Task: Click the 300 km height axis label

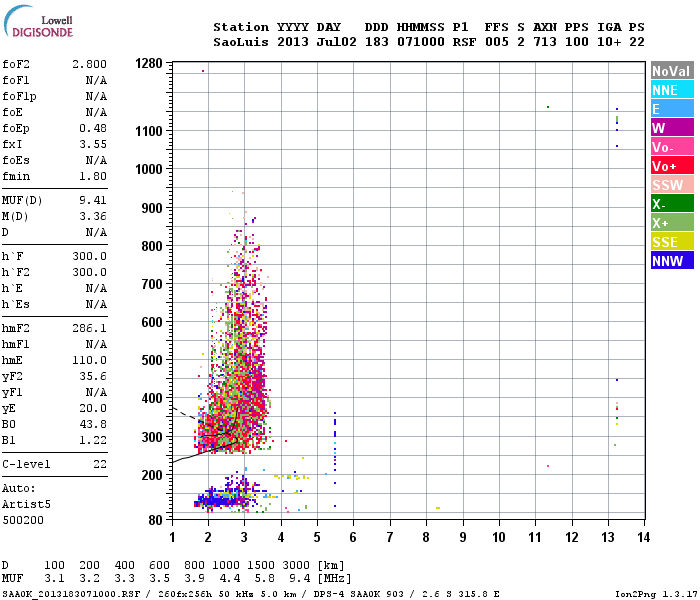Action: 152,437
